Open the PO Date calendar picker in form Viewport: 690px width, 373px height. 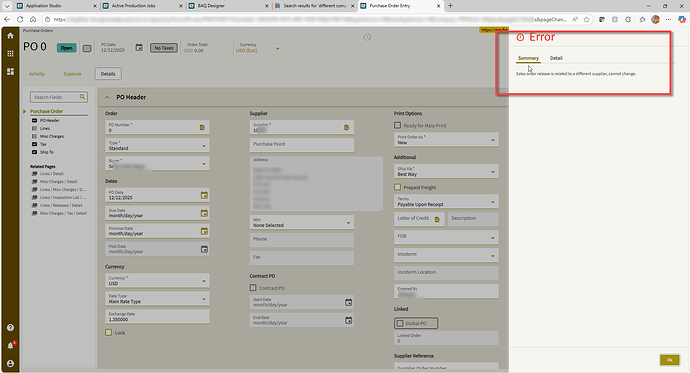[204, 195]
